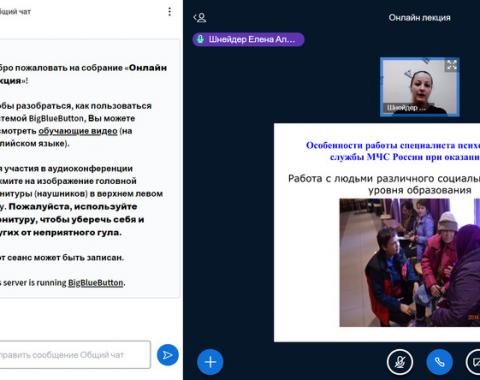Select the presentation slide photo

point(410,262)
